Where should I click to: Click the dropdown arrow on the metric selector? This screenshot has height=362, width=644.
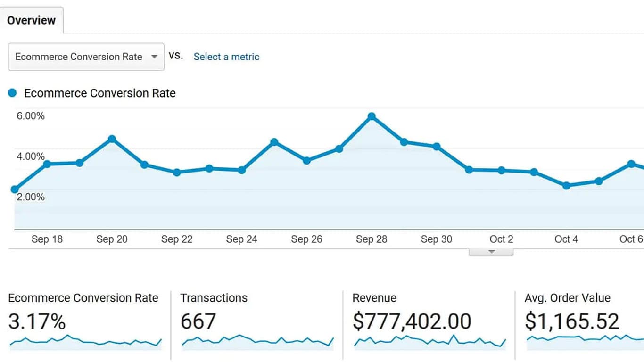pos(154,57)
